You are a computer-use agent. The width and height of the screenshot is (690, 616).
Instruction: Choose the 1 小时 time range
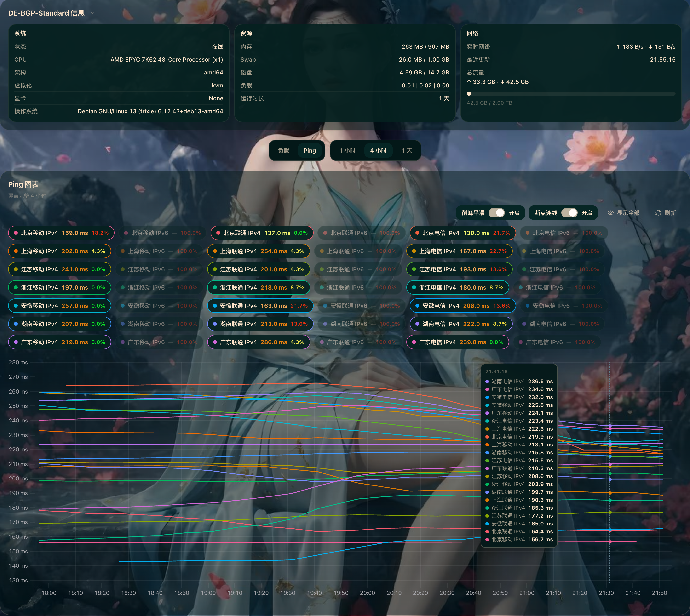click(347, 151)
